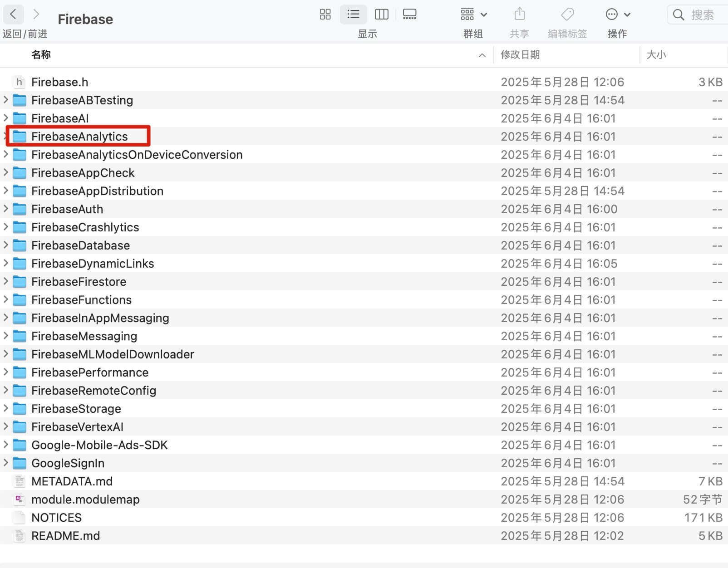Open the group-by (群组) menu
Image resolution: width=728 pixels, height=568 pixels.
(x=473, y=15)
